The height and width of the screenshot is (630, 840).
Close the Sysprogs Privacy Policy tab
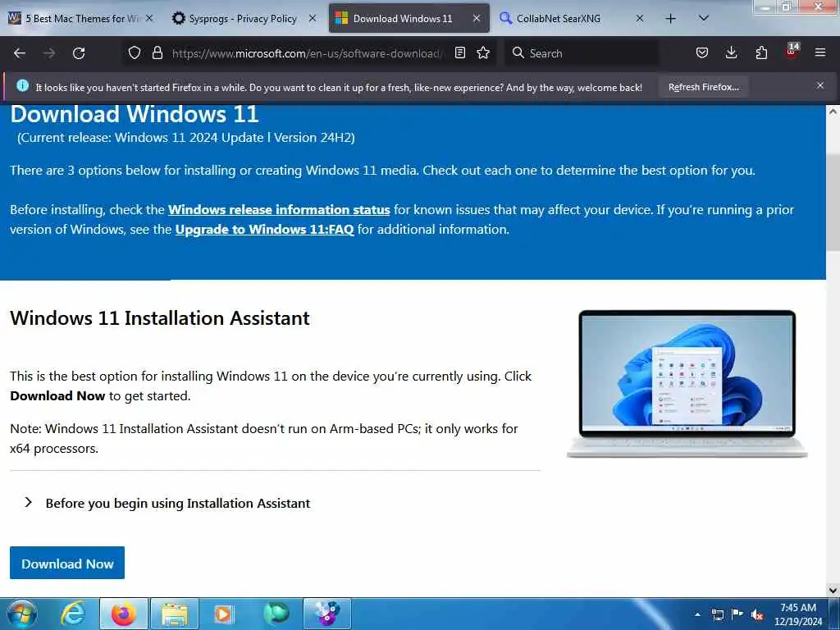(x=313, y=19)
